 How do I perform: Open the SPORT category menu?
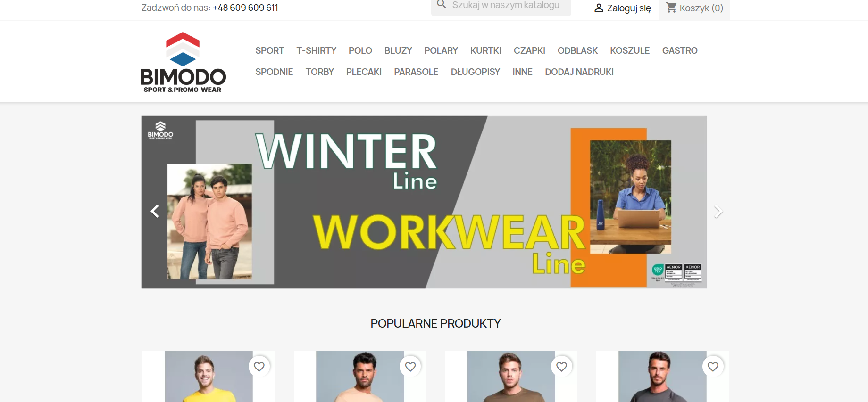coord(270,50)
